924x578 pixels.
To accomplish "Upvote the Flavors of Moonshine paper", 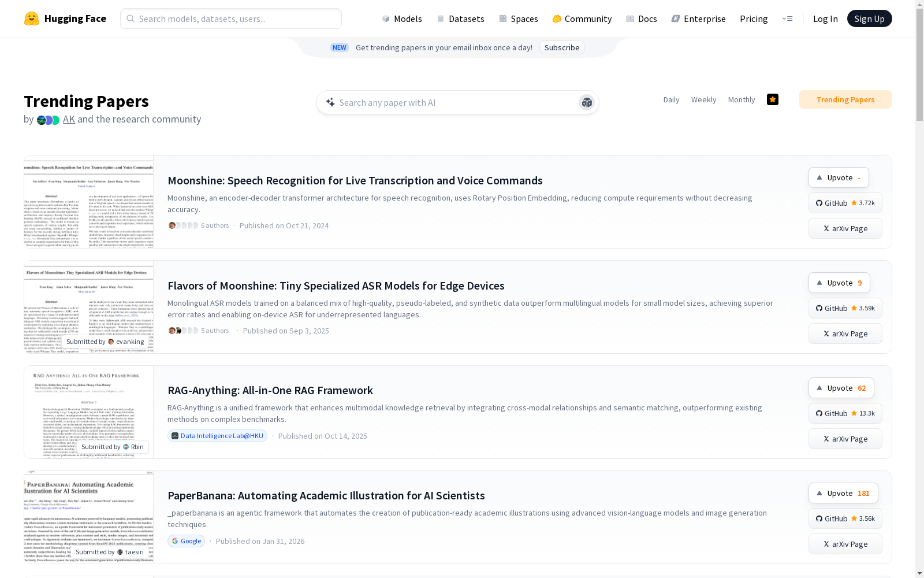I will 839,283.
